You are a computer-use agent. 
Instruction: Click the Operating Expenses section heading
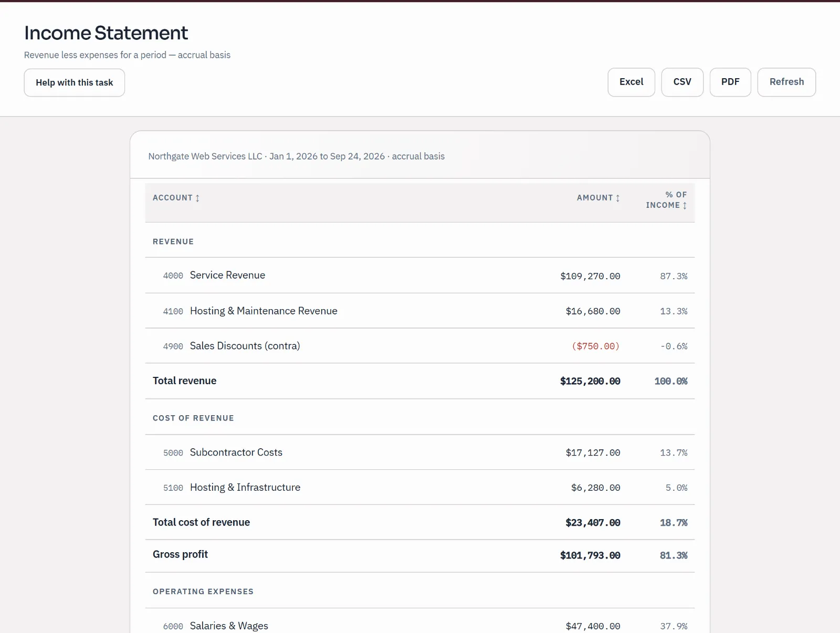(x=203, y=592)
